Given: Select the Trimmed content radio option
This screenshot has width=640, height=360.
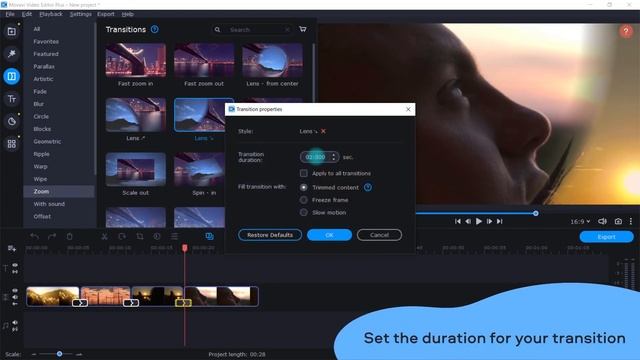Looking at the screenshot, I should click(304, 187).
